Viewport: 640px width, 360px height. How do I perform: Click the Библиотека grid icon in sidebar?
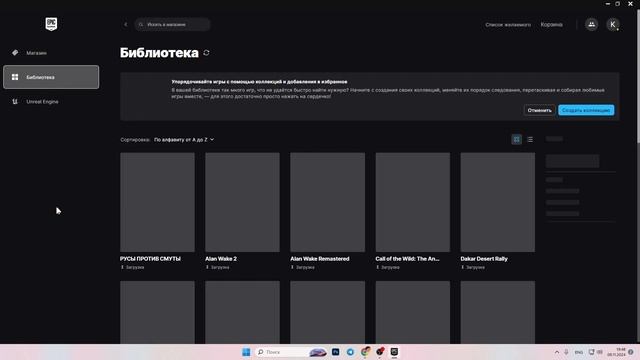coord(15,77)
